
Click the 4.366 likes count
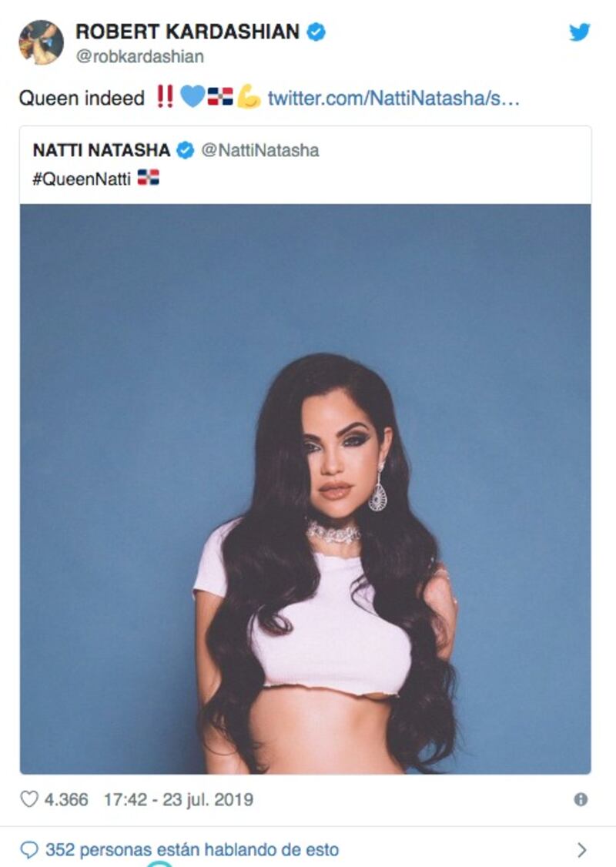click(x=65, y=799)
